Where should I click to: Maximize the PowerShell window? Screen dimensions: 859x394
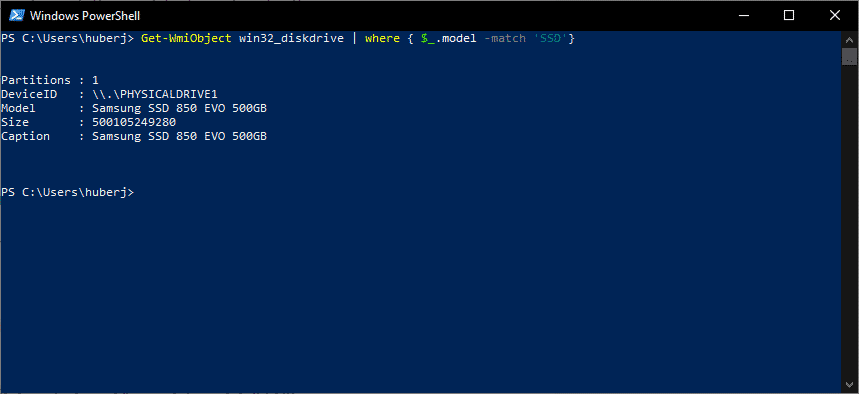click(789, 15)
